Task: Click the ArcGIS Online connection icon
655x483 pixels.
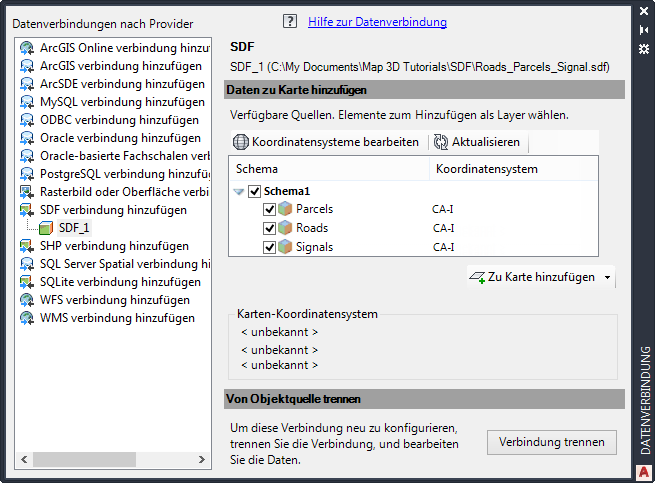Action: pos(27,48)
